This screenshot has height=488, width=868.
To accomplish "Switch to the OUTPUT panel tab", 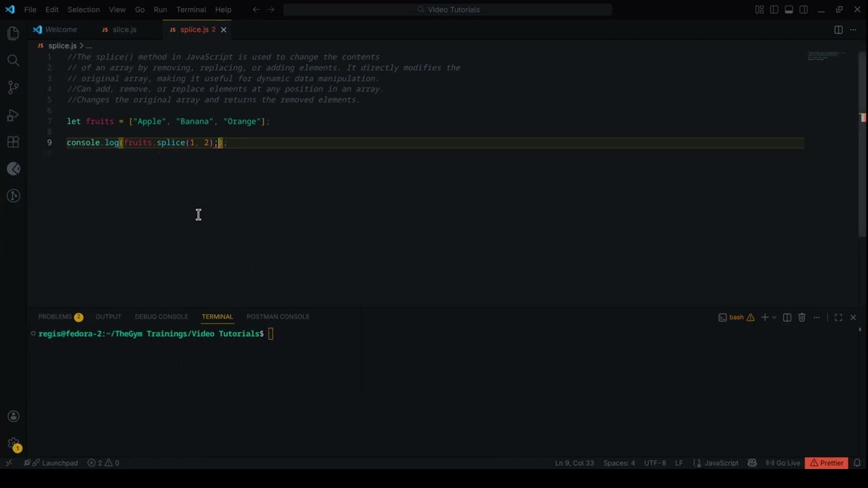I will click(108, 317).
